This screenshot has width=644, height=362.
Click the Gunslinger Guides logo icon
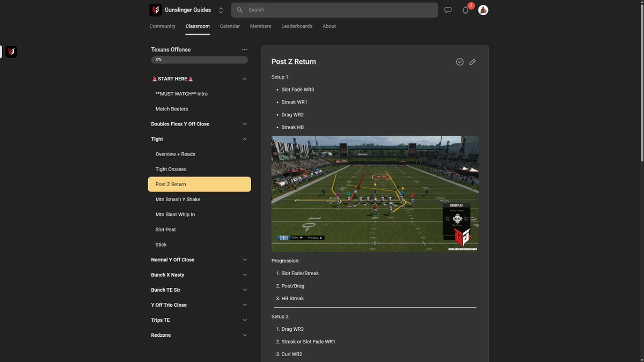[x=156, y=10]
